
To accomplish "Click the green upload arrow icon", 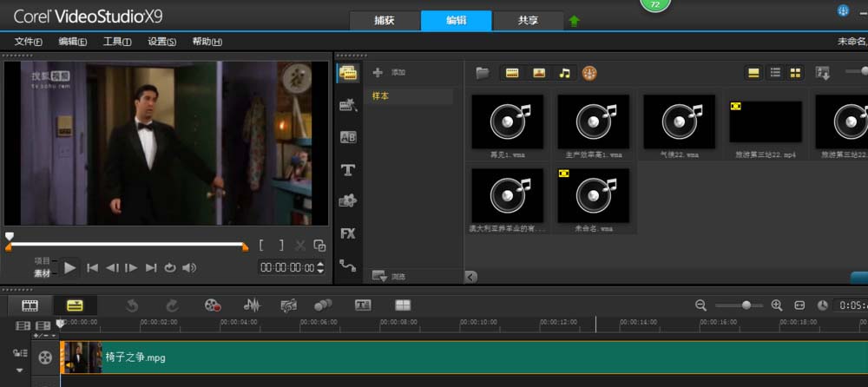I will [574, 21].
